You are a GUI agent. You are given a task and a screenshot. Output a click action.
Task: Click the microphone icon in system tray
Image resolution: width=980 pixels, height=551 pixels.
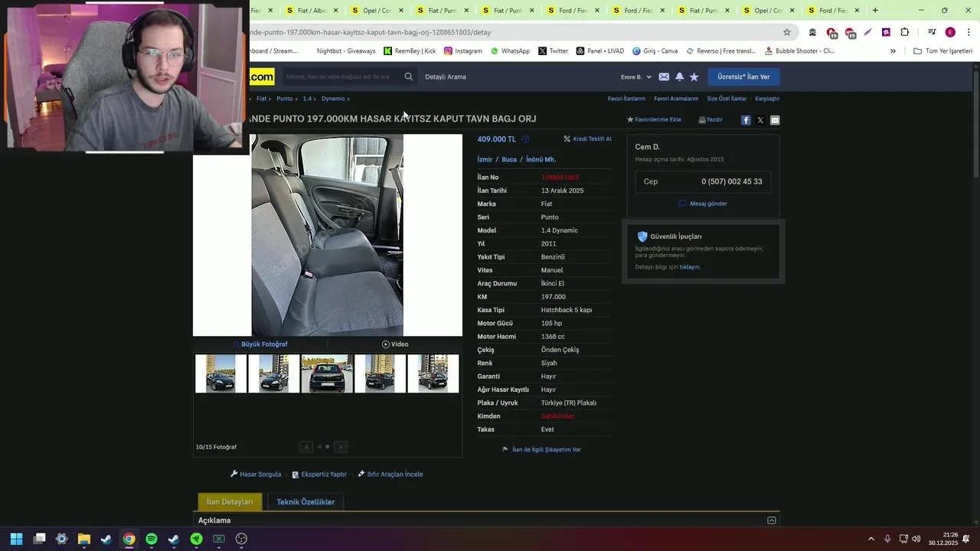point(887,539)
